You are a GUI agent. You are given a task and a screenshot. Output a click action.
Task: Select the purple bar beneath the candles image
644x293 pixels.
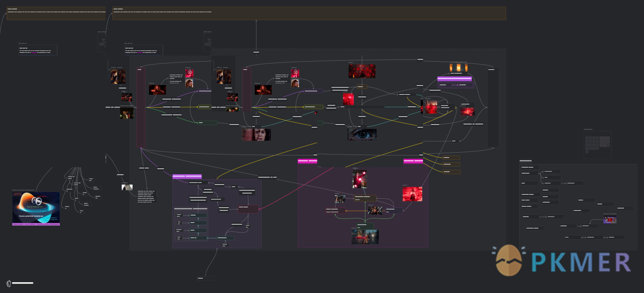454,79
